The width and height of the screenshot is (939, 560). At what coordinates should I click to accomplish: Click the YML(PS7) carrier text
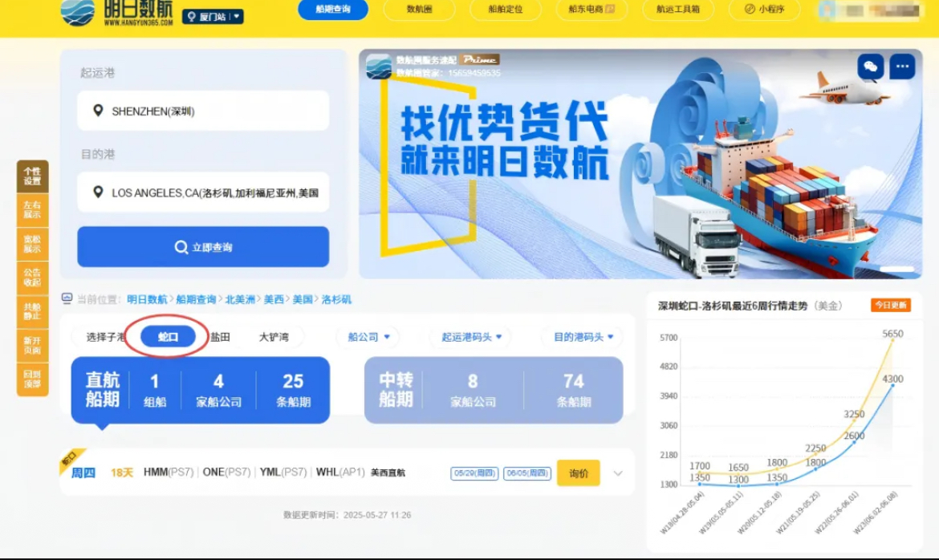pos(283,473)
